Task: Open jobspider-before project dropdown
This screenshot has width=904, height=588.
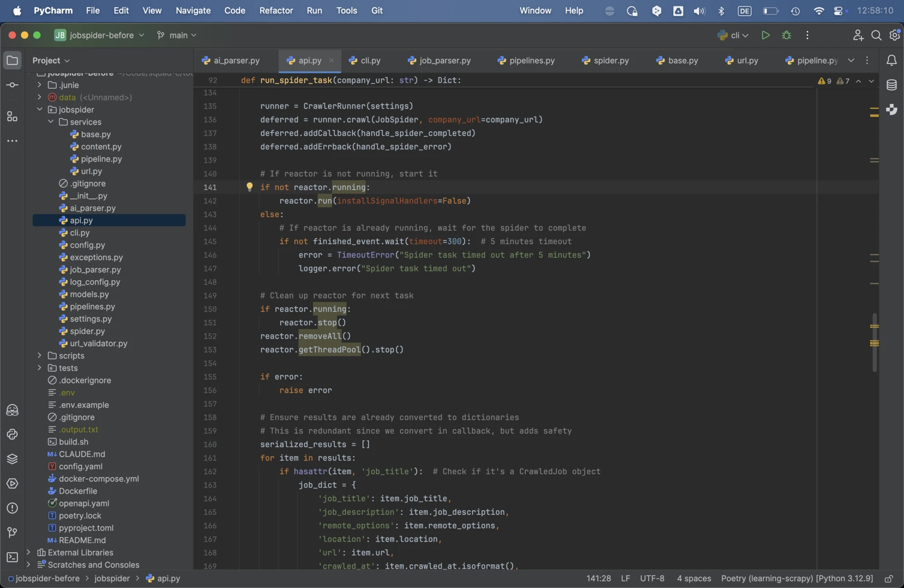Action: (x=99, y=35)
